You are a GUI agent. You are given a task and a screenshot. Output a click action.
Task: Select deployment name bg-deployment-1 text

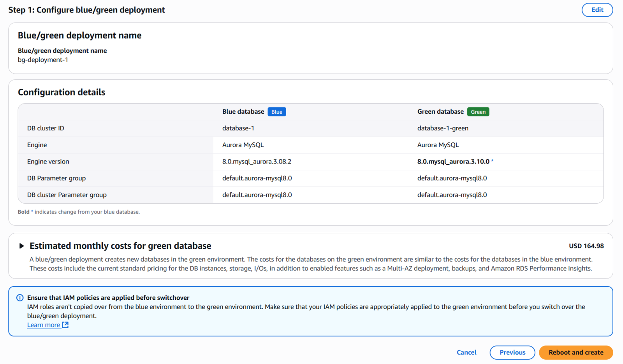click(x=43, y=60)
